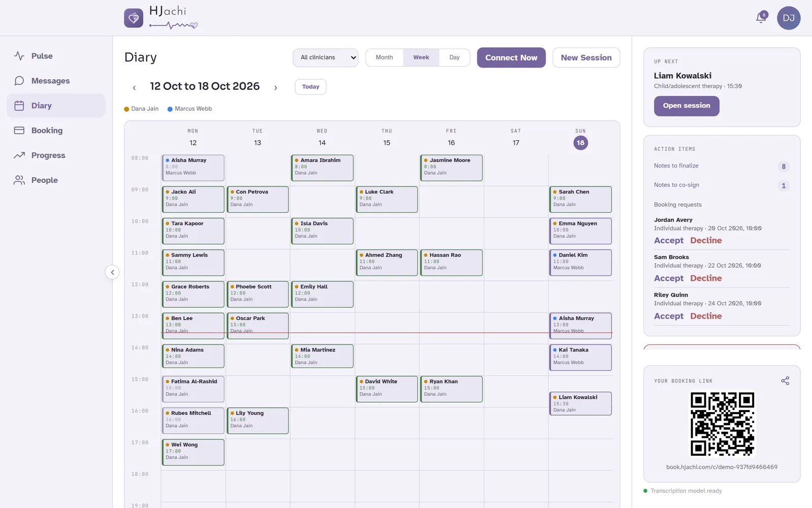Select Diary in the sidebar

click(56, 106)
